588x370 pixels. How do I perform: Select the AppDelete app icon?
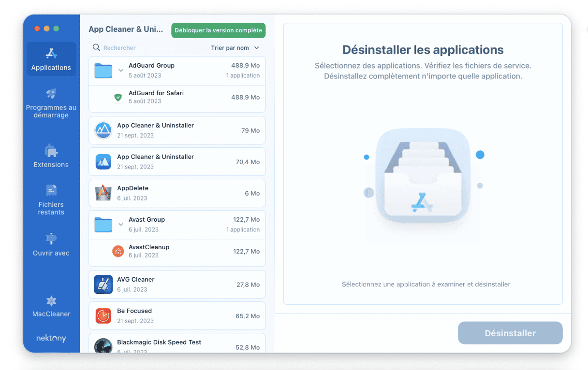[x=103, y=193]
